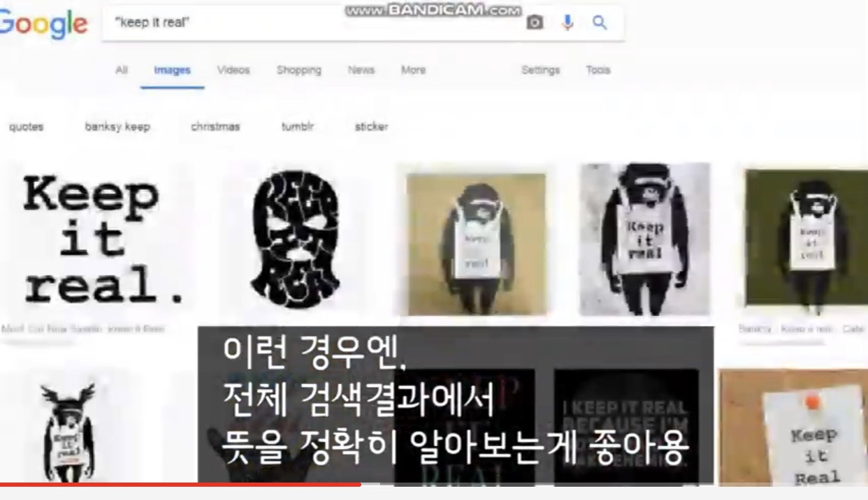This screenshot has height=500, width=868.
Task: Open the caption link under the typewriter image
Action: click(82, 328)
